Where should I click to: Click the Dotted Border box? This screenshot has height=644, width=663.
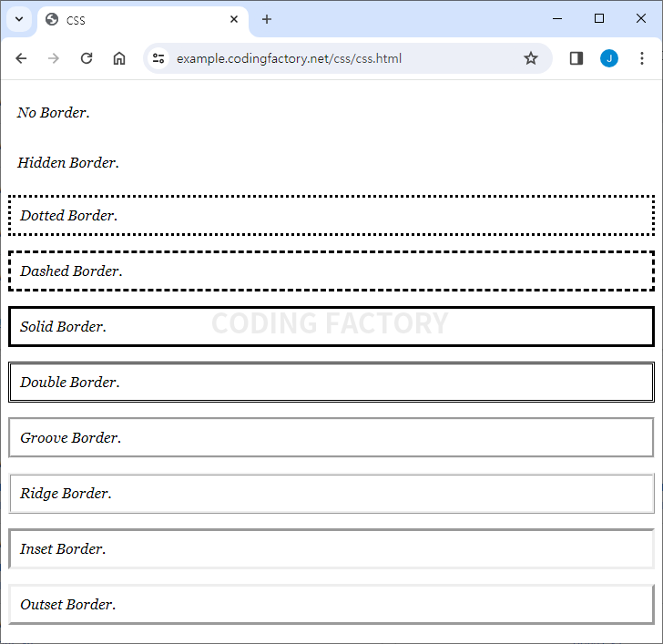[x=331, y=215]
